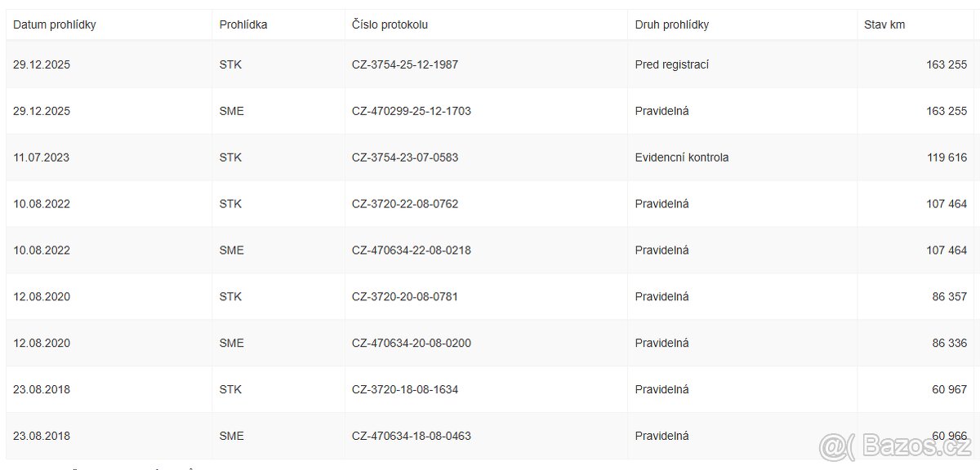Click the "Pred registrací" cell

click(672, 64)
